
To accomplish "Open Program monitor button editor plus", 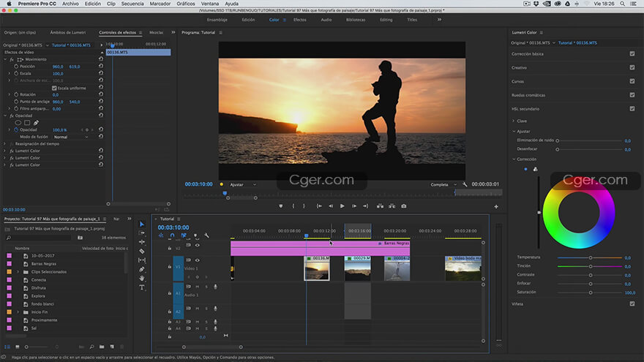I will [x=496, y=206].
